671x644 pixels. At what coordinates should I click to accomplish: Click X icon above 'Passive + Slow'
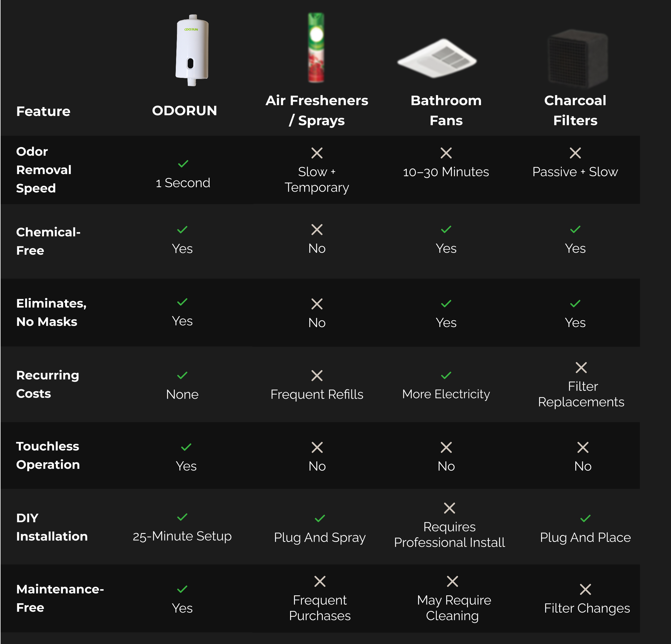point(575,153)
